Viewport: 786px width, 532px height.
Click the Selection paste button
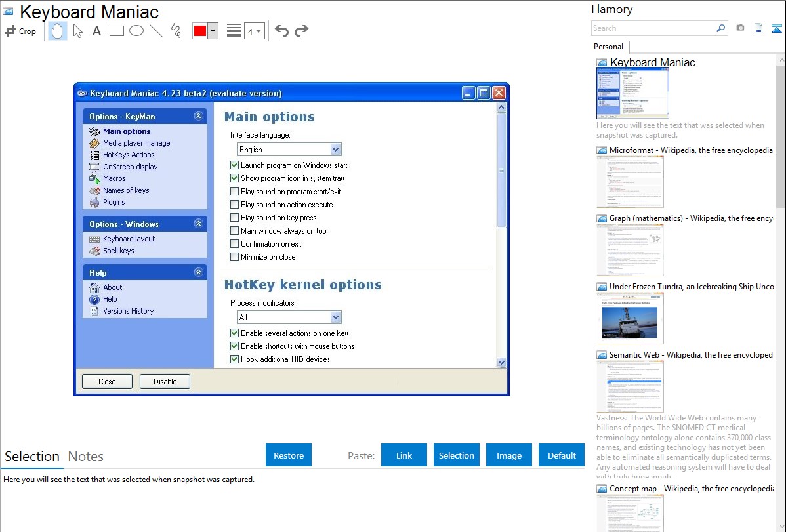pyautogui.click(x=456, y=455)
